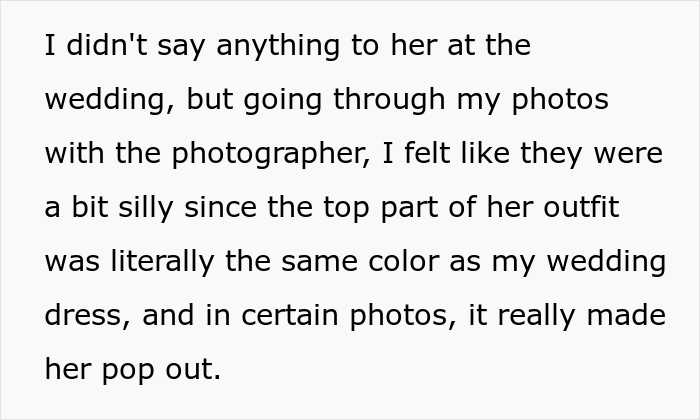Screen dimensions: 700x420
Task: Click the word "literally" in the text
Action: [x=162, y=263]
